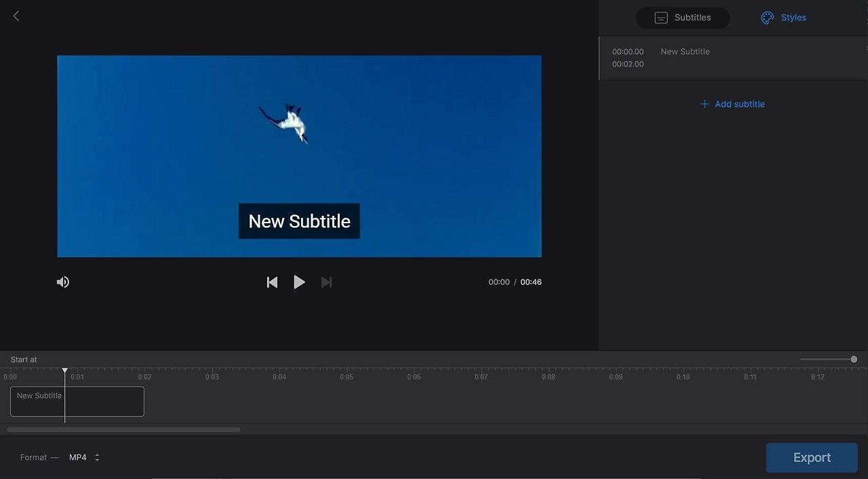The image size is (868, 479).
Task: Open the MP4 format dropdown
Action: pyautogui.click(x=85, y=457)
